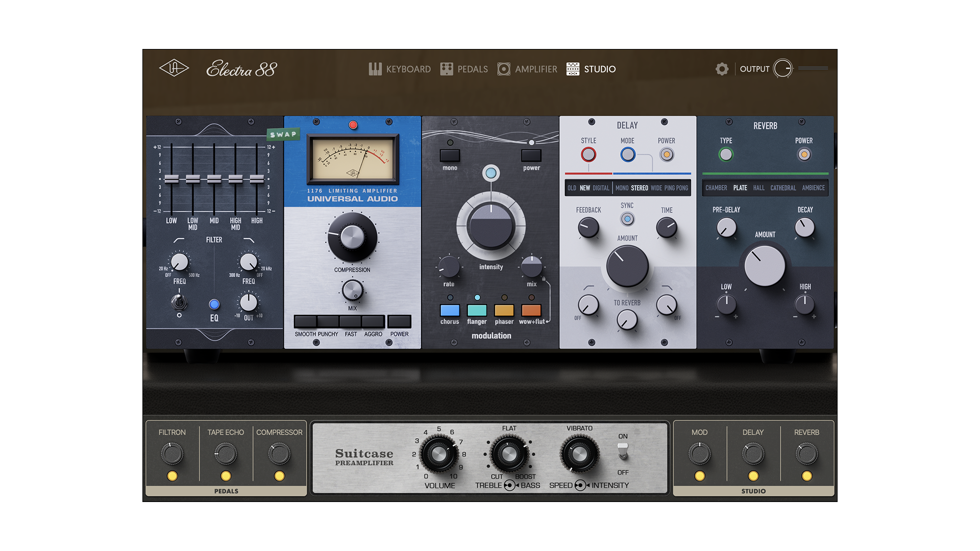980x551 pixels.
Task: Open the settings gear icon
Action: tap(722, 69)
